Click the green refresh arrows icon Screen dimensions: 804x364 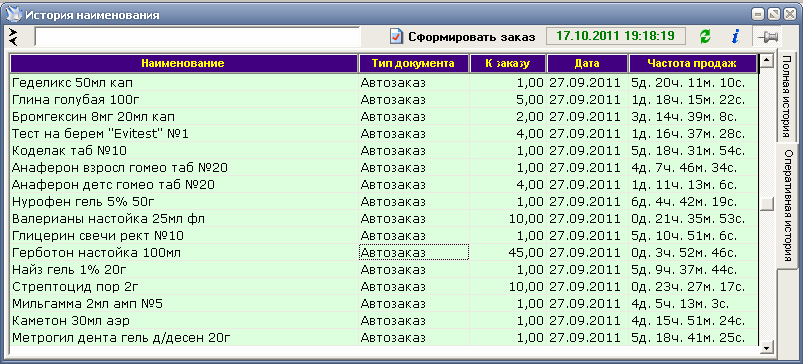706,36
